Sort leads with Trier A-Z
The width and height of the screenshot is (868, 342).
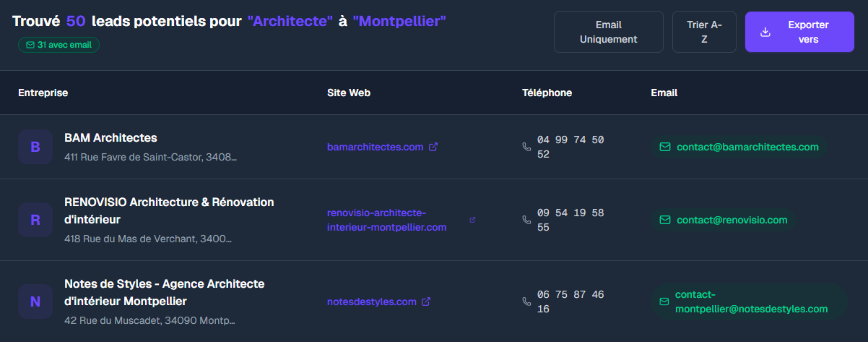(704, 32)
